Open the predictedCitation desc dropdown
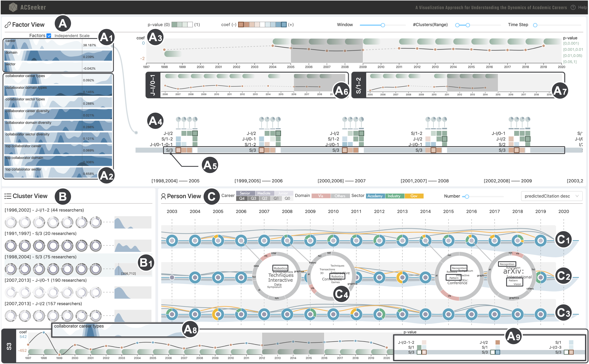The width and height of the screenshot is (589, 364). tap(551, 196)
